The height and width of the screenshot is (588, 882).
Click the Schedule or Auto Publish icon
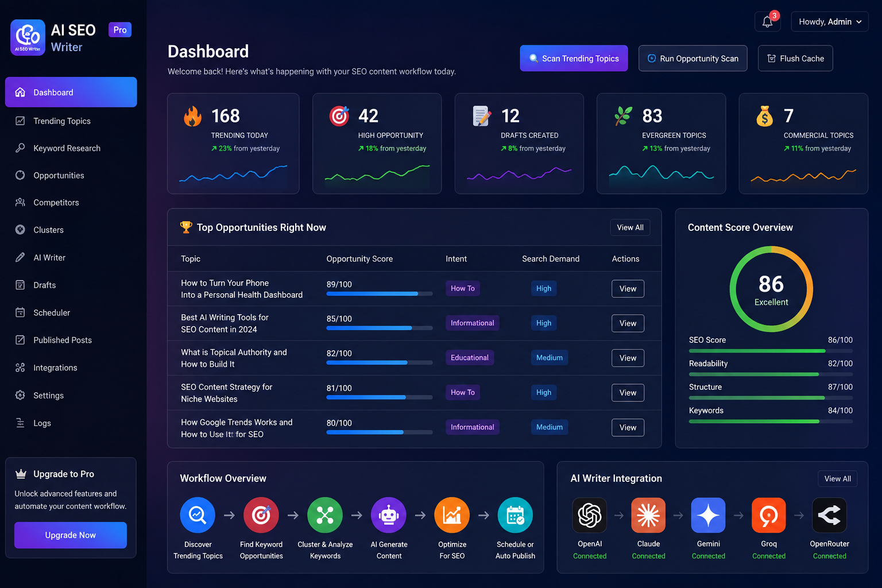click(515, 515)
